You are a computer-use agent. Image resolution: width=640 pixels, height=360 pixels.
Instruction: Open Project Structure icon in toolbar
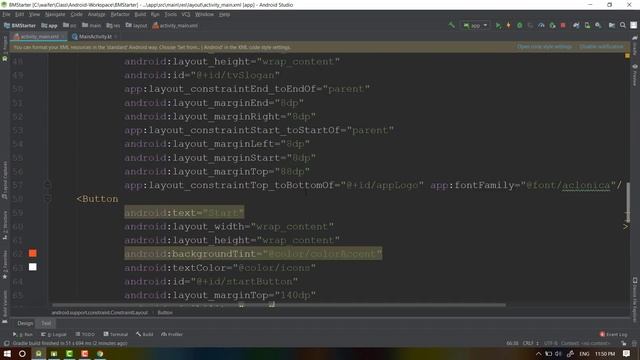(611, 25)
